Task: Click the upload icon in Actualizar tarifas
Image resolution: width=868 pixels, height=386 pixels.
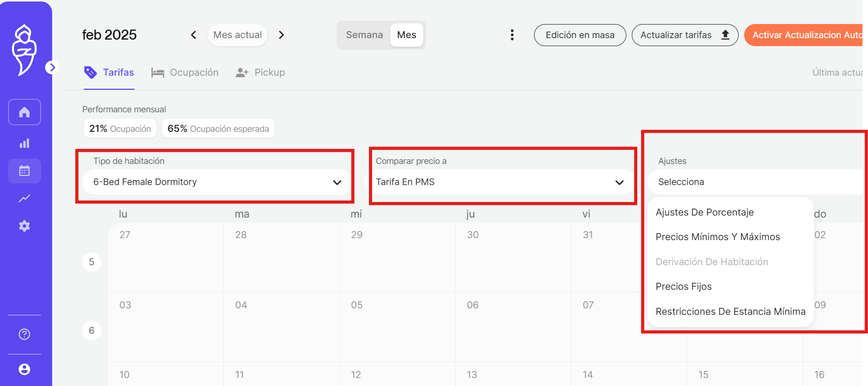Action: pos(725,35)
